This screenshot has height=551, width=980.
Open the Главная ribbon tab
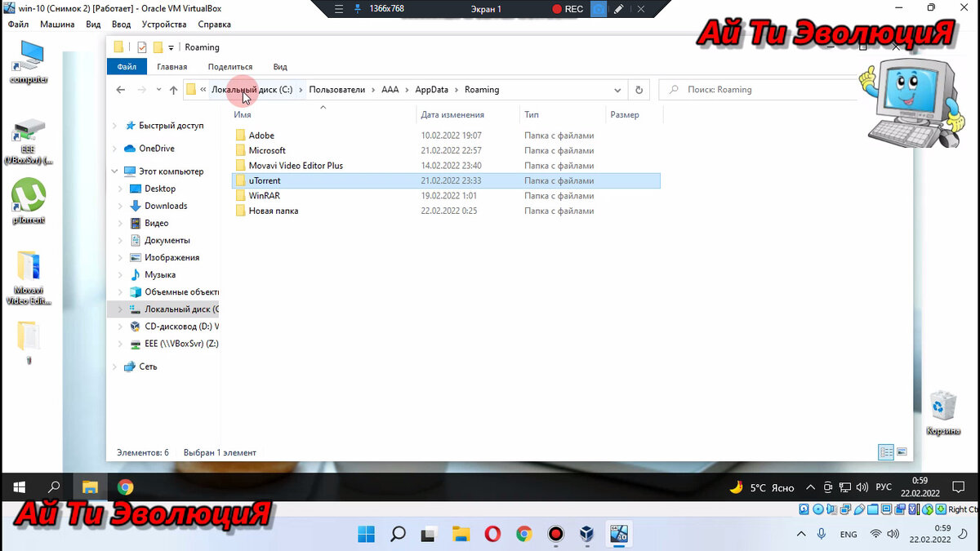(172, 67)
